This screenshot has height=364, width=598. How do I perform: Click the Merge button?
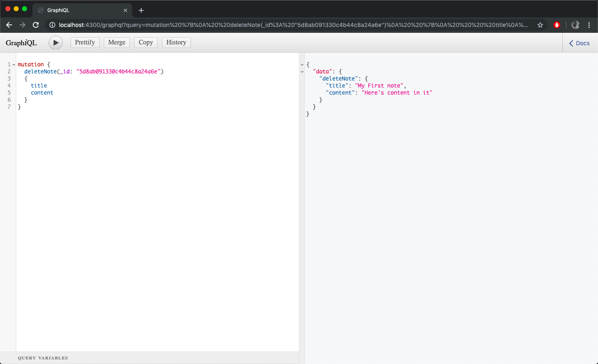pos(117,42)
